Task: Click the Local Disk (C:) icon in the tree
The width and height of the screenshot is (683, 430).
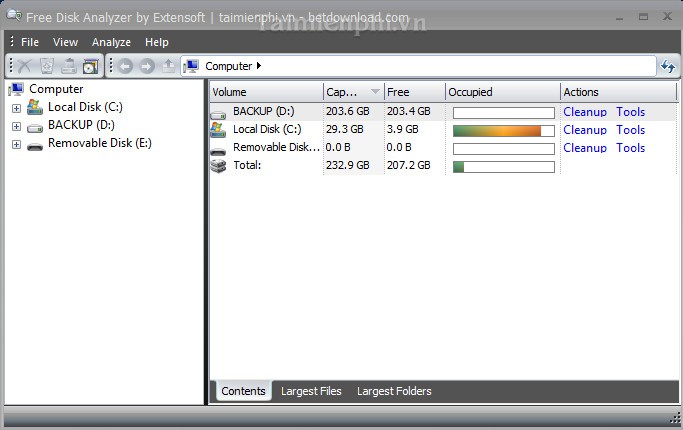Action: tap(35, 107)
